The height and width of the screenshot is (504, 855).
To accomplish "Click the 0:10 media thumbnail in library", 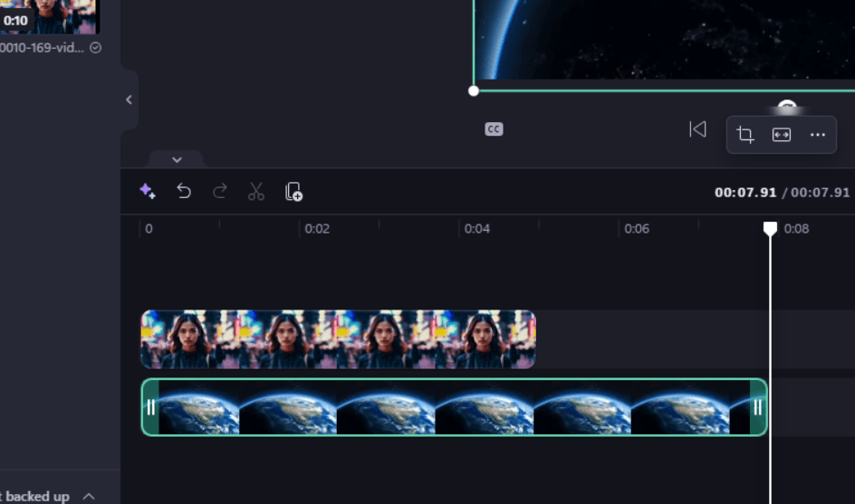I will 50,16.
